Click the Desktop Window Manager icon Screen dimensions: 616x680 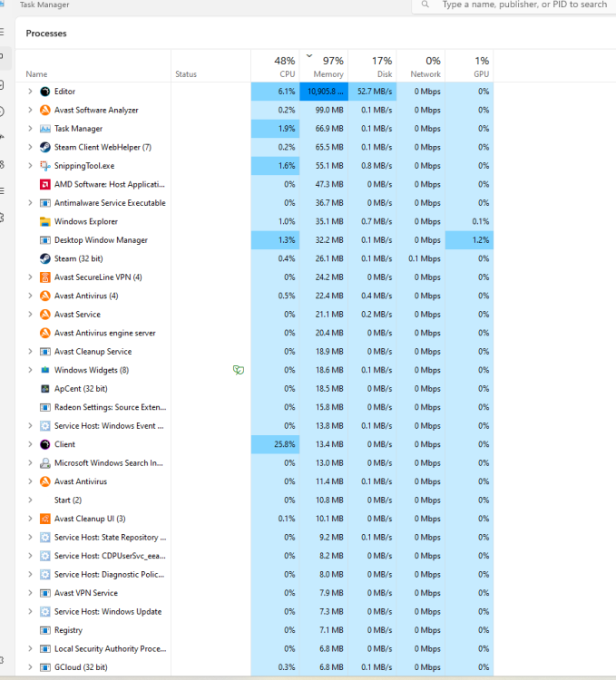point(45,240)
